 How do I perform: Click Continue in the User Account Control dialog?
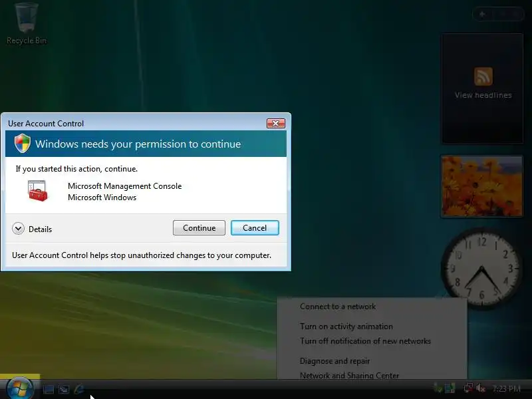(x=199, y=227)
